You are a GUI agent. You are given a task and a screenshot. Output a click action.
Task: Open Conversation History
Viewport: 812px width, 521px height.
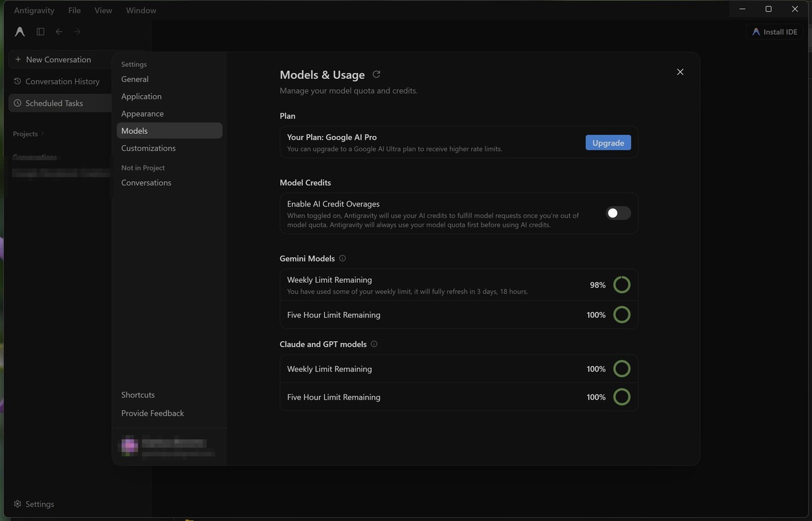(60, 81)
